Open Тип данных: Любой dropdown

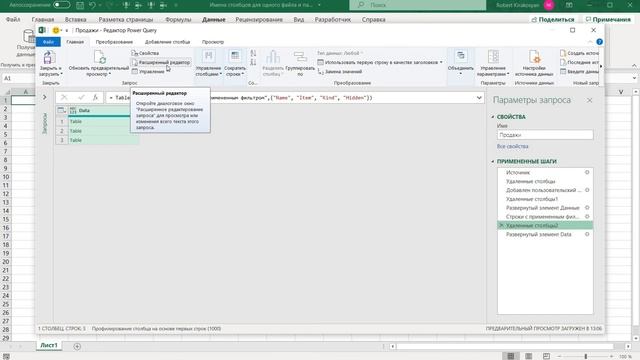pyautogui.click(x=340, y=53)
